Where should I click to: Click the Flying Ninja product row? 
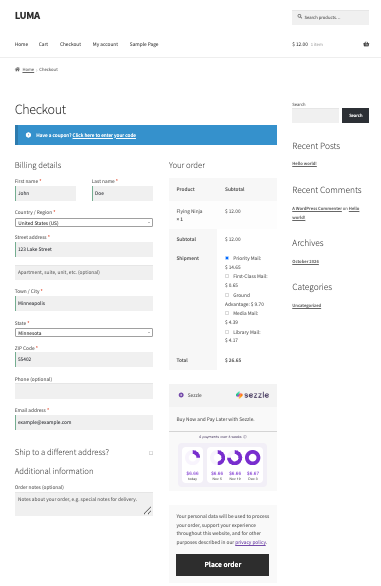pos(223,215)
